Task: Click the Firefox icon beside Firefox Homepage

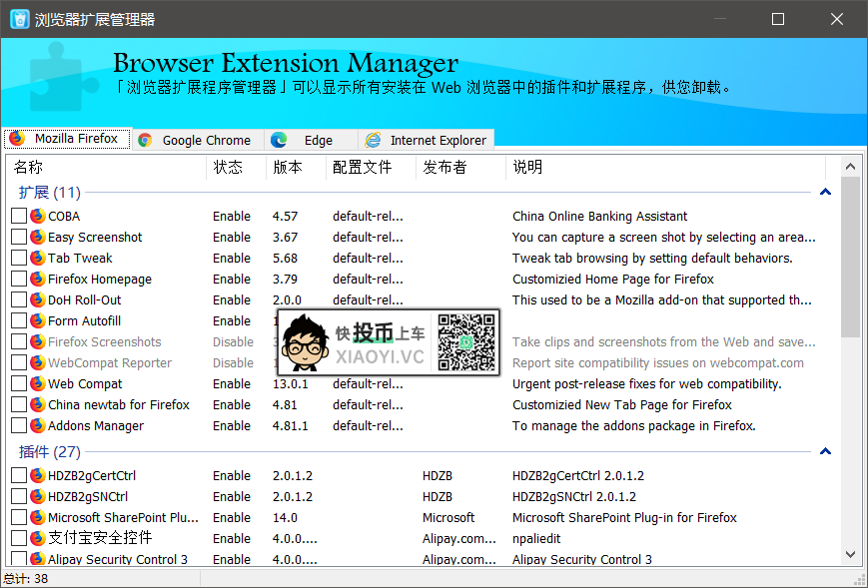Action: point(38,279)
